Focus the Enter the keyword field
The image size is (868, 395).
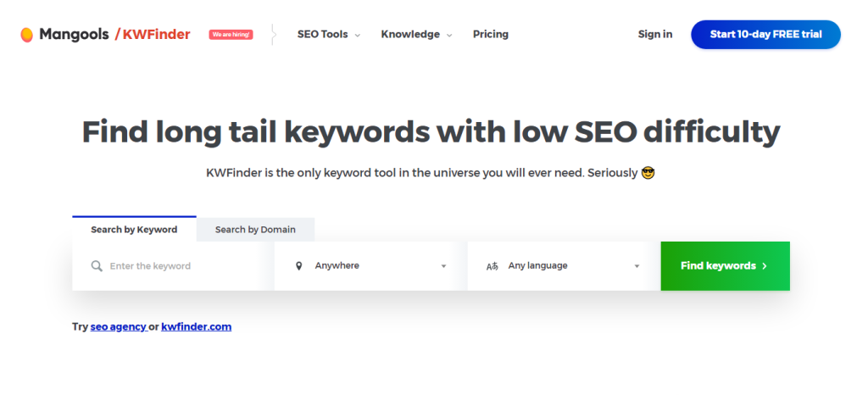point(173,266)
